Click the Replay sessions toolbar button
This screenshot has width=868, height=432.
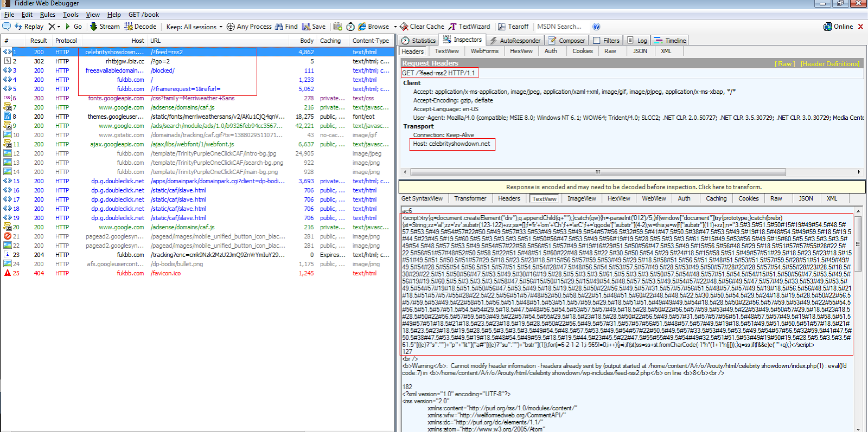(29, 27)
